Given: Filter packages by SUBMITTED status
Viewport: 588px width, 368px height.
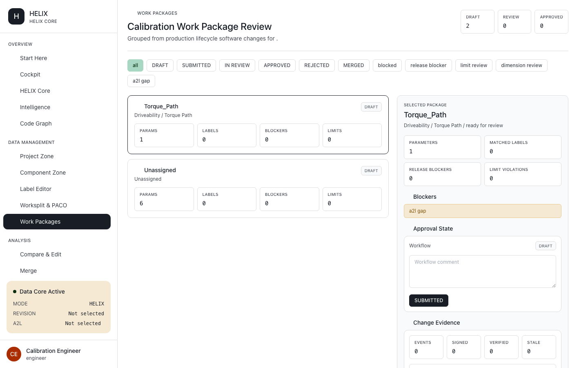Looking at the screenshot, I should point(196,65).
